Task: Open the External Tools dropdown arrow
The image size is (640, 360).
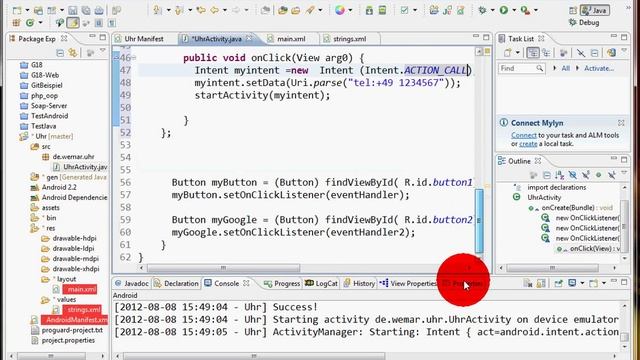Action: click(x=536, y=10)
